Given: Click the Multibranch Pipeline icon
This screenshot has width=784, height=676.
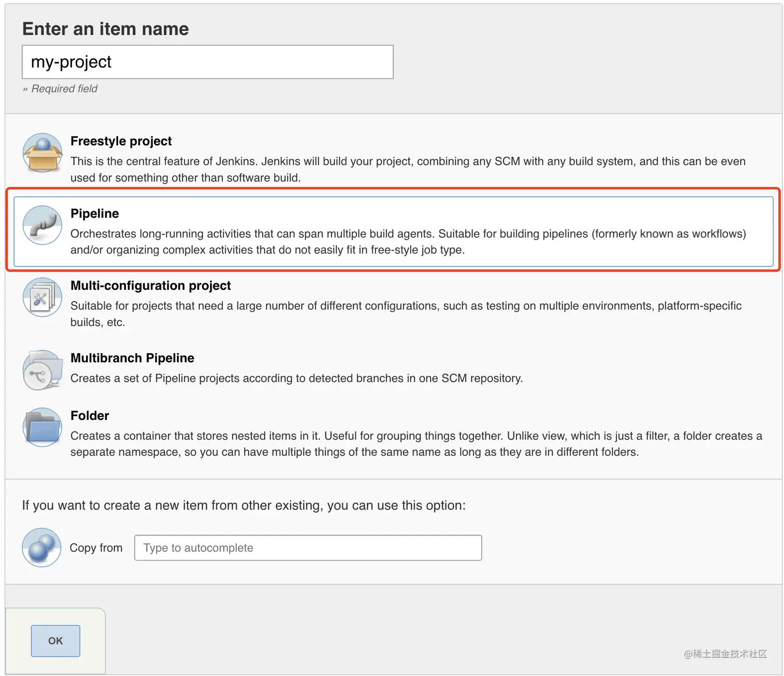Looking at the screenshot, I should point(43,370).
